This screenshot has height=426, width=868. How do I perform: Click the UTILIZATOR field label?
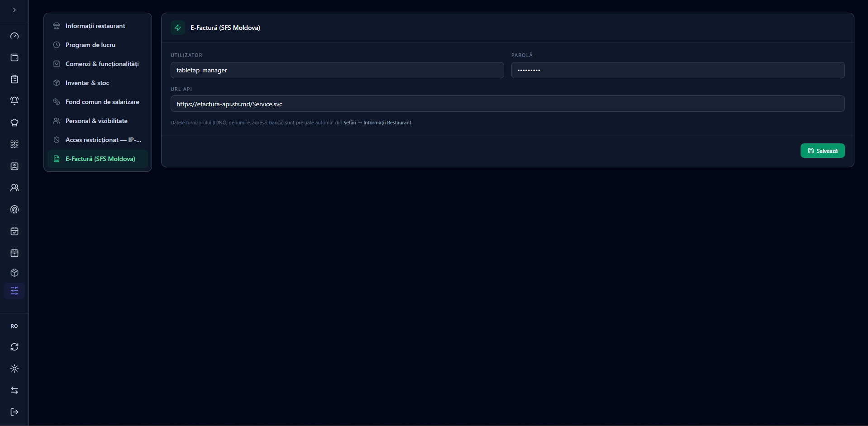coord(186,55)
